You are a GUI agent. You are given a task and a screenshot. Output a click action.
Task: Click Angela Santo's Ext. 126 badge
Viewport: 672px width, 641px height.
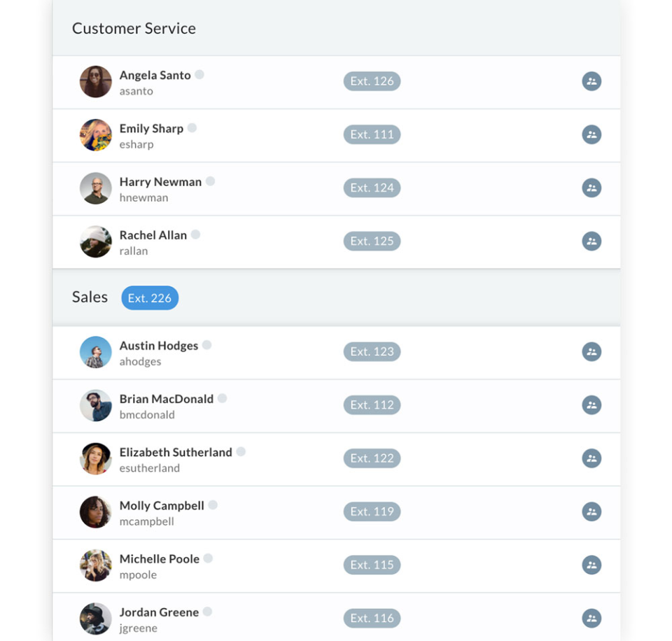click(372, 81)
